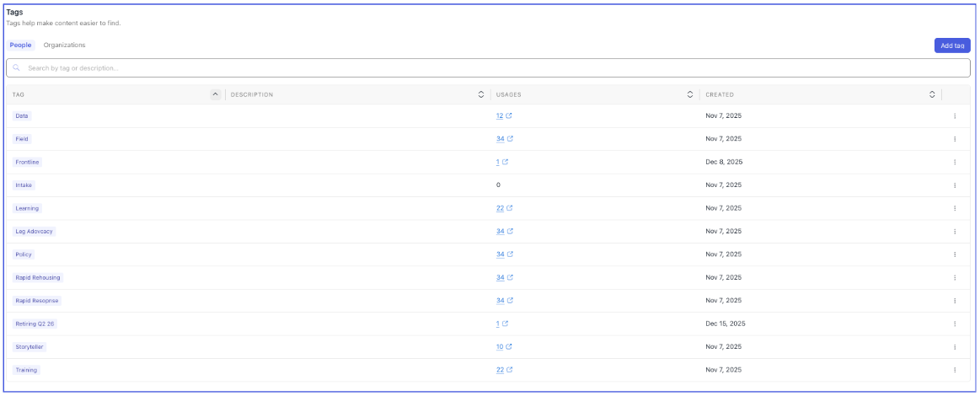
Task: Click the Rapid Rehousing tag chip
Action: 38,277
